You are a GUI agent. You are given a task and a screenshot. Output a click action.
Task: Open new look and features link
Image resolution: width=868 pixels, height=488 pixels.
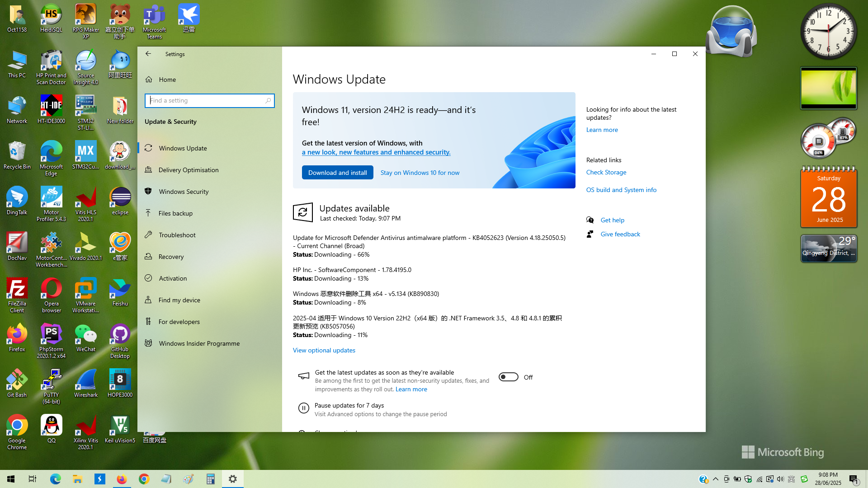click(x=376, y=152)
